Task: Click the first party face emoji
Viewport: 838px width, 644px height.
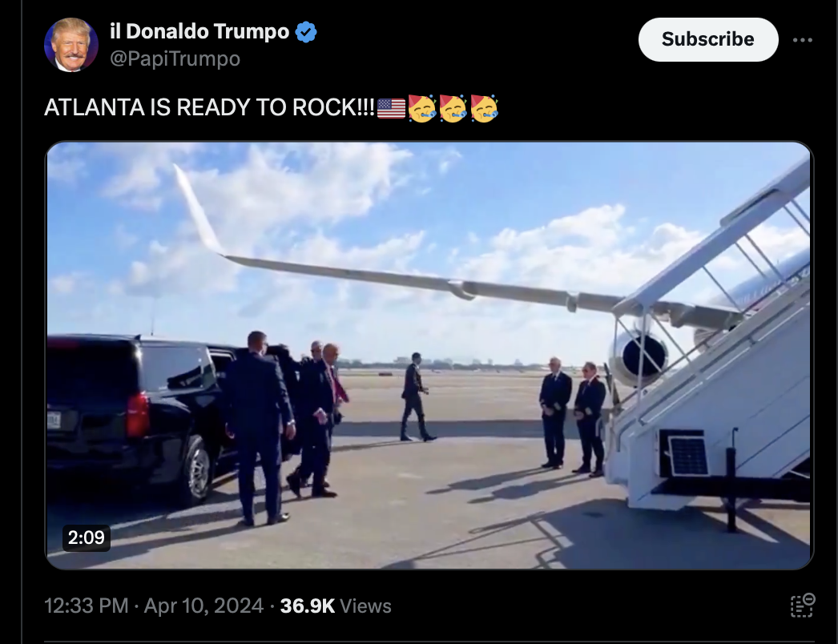Action: point(422,108)
